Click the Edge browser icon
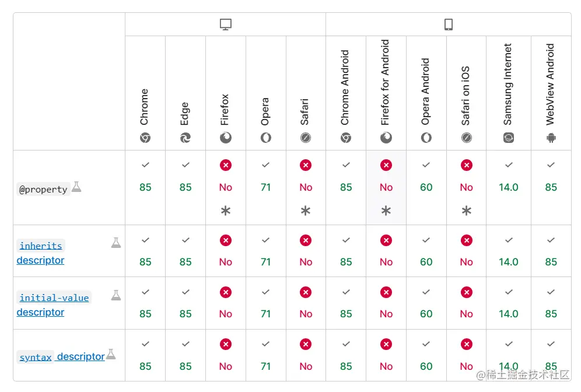Image resolution: width=581 pixels, height=392 pixels. pyautogui.click(x=185, y=138)
